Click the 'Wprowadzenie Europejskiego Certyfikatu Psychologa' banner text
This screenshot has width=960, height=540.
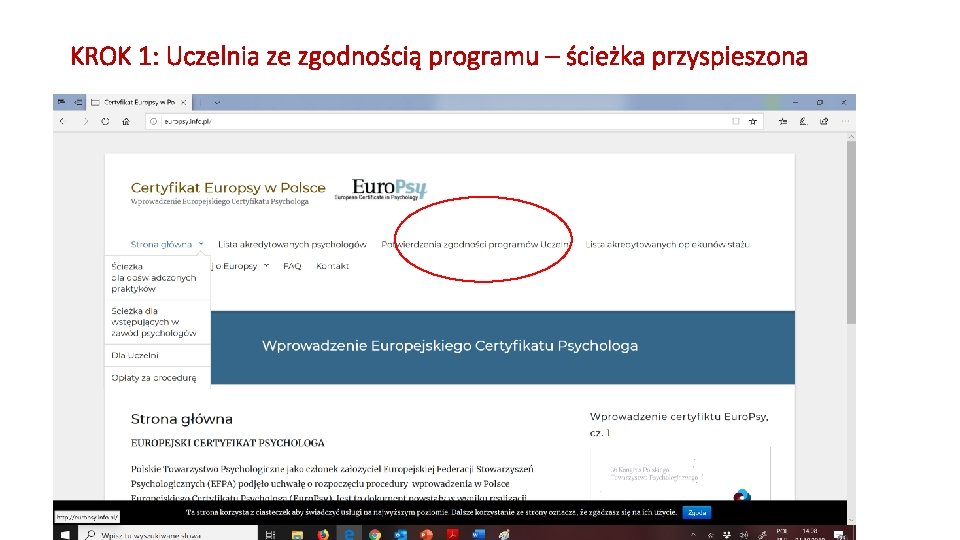pos(450,346)
